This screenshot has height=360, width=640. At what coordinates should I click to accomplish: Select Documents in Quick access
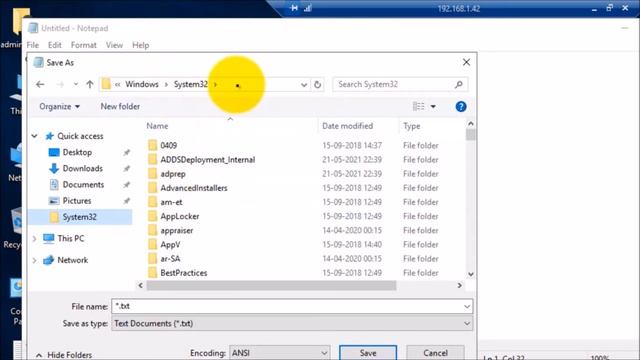click(83, 185)
